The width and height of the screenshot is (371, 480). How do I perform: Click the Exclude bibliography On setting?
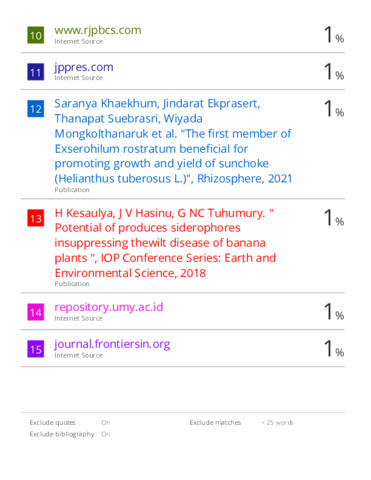pos(106,434)
